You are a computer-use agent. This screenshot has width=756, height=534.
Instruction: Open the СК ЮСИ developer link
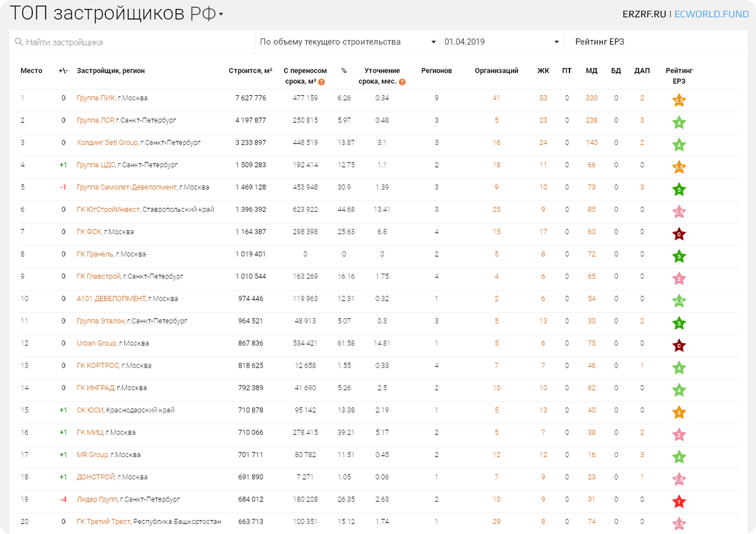pos(90,410)
